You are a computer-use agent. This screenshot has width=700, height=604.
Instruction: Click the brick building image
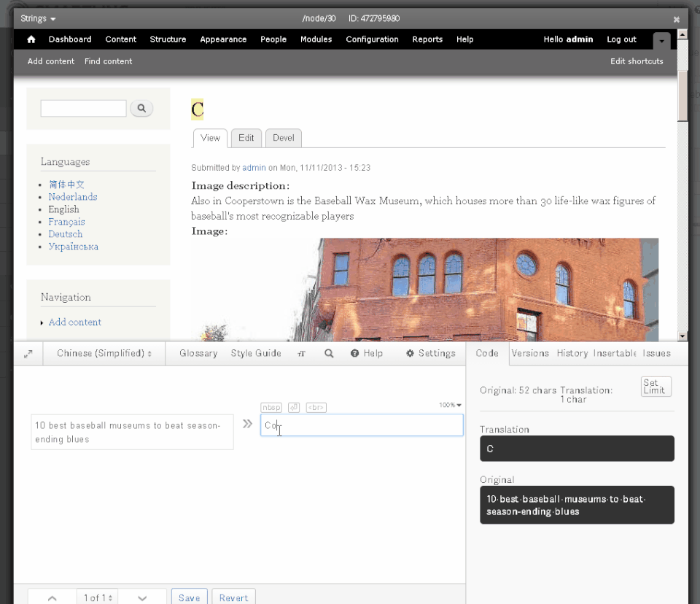coord(424,290)
